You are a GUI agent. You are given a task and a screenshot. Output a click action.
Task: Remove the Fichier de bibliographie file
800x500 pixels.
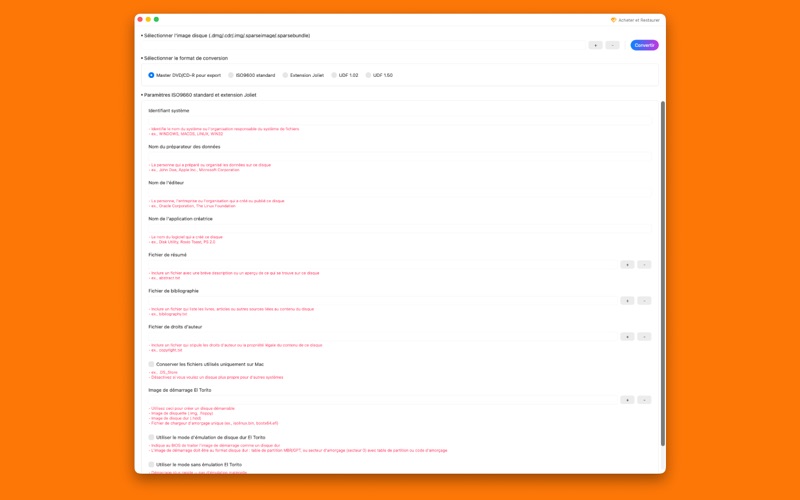click(644, 301)
